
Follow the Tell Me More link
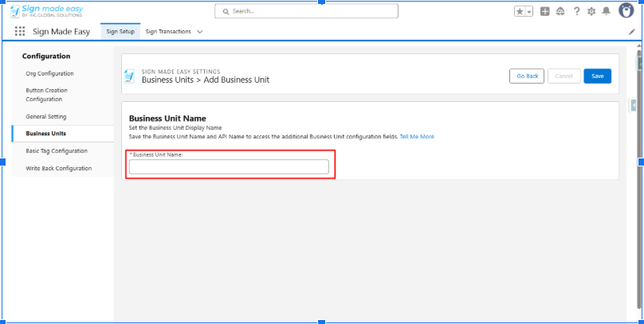tap(417, 137)
